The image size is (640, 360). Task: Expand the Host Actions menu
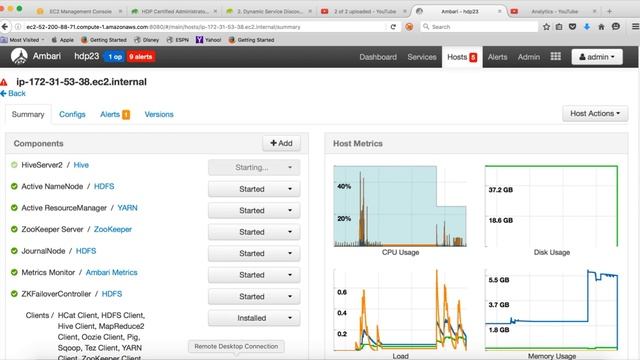click(595, 113)
